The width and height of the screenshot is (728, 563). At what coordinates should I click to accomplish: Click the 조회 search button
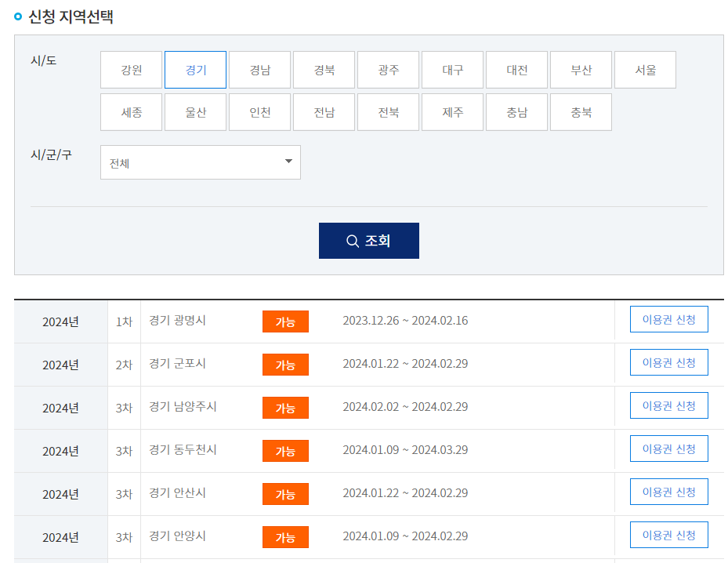[x=368, y=241]
